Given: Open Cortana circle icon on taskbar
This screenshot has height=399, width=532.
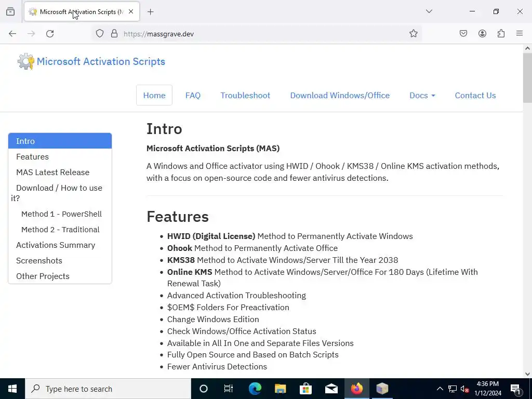Looking at the screenshot, I should [x=204, y=389].
